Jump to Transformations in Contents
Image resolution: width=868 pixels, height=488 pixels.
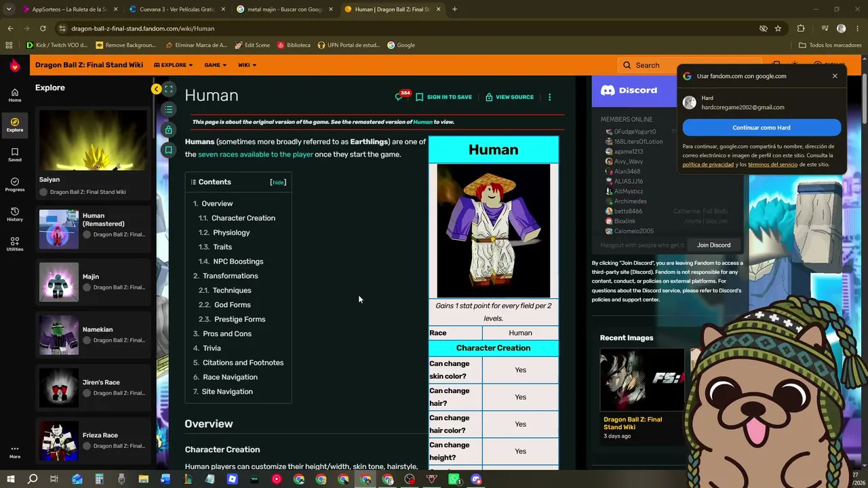pos(231,276)
